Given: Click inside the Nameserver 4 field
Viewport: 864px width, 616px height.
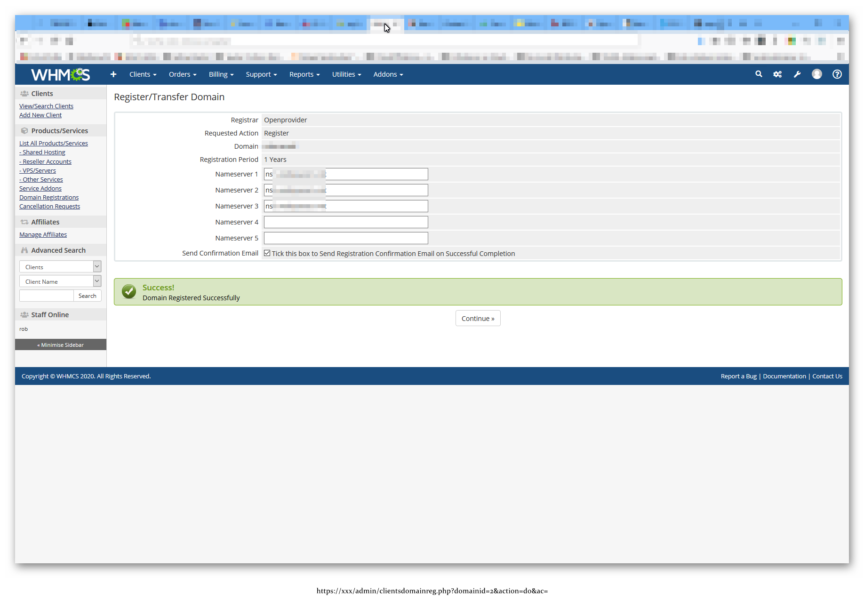Looking at the screenshot, I should 346,222.
